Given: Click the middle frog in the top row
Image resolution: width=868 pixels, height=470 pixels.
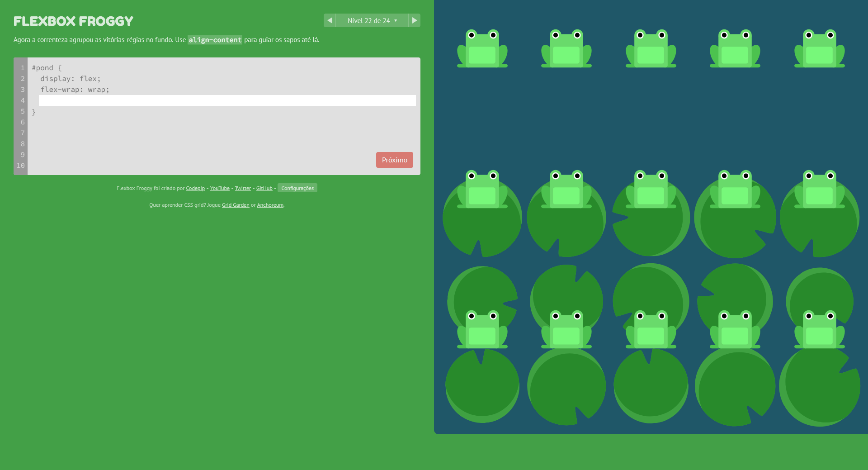Looking at the screenshot, I should (651, 48).
